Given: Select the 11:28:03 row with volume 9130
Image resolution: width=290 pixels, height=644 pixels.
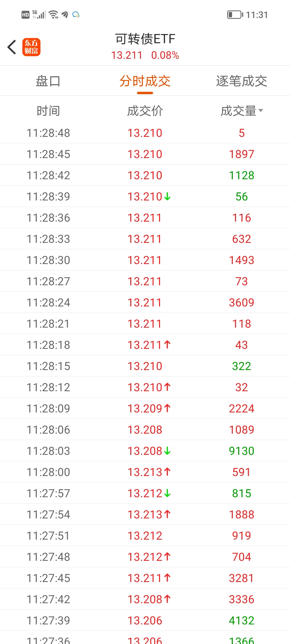Looking at the screenshot, I should 145,451.
